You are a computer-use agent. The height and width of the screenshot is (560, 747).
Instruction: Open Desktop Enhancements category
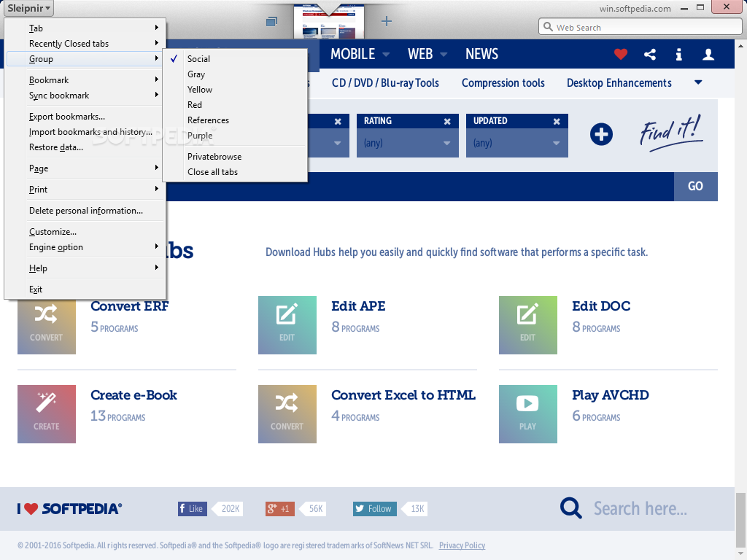tap(619, 83)
